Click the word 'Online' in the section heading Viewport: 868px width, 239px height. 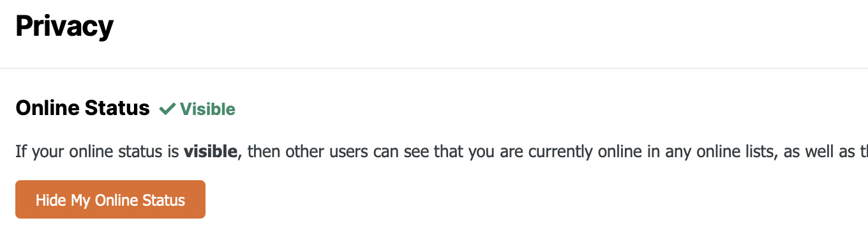[x=49, y=108]
